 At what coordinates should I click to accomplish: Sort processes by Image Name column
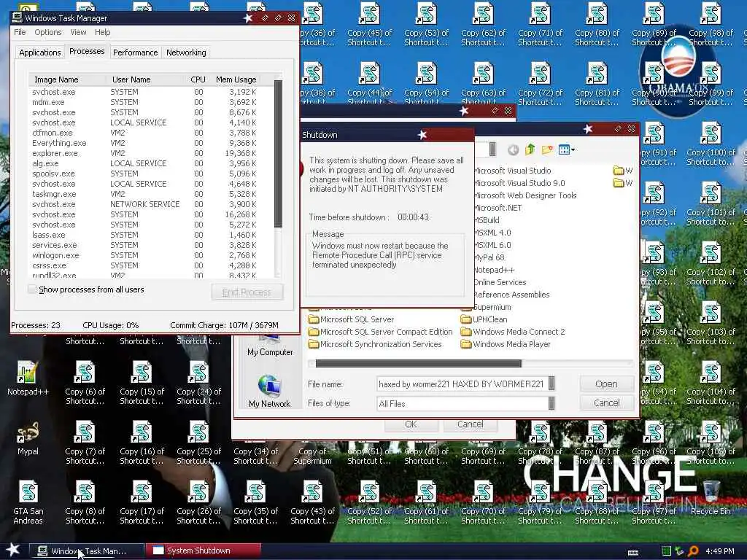click(x=67, y=79)
